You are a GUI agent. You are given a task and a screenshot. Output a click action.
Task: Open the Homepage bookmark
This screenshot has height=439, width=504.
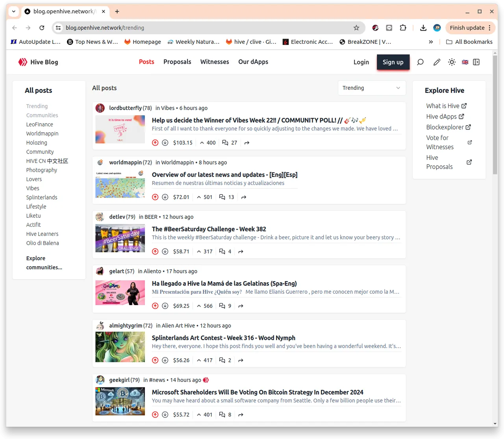(143, 42)
